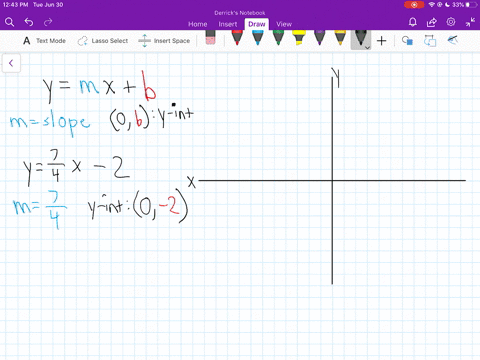The width and height of the screenshot is (480, 360).
Task: Toggle the drawing-with-touch icon
Action: click(452, 40)
